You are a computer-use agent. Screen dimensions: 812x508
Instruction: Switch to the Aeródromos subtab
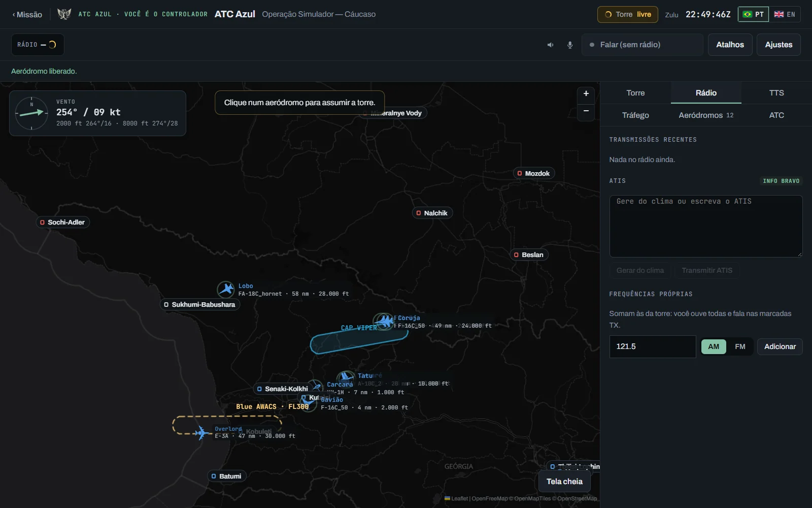click(706, 115)
